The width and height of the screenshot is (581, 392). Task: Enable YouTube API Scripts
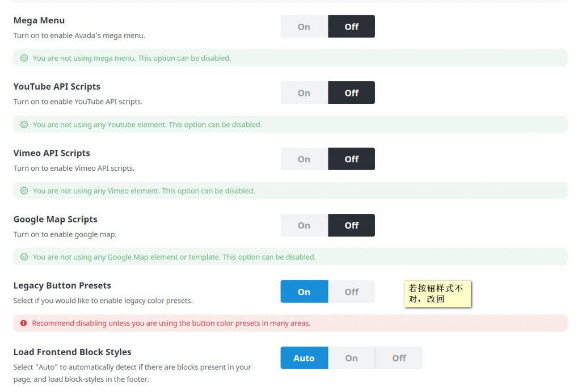304,93
